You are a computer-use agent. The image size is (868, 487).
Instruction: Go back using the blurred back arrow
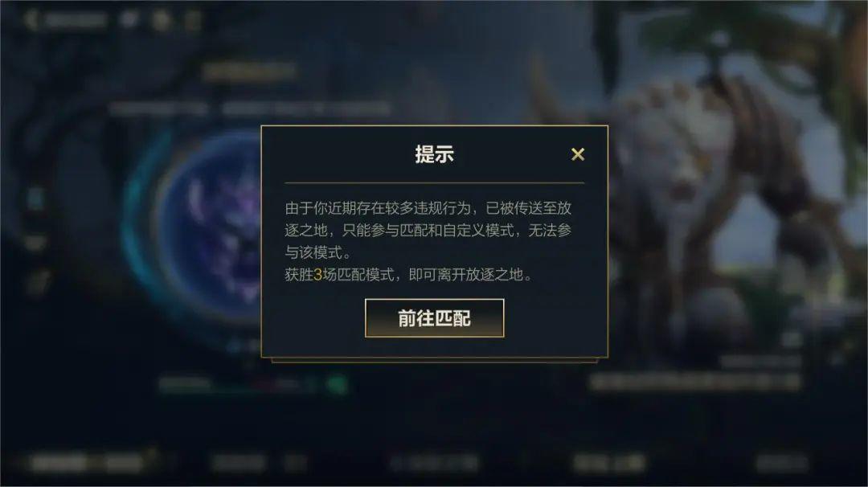(31, 20)
